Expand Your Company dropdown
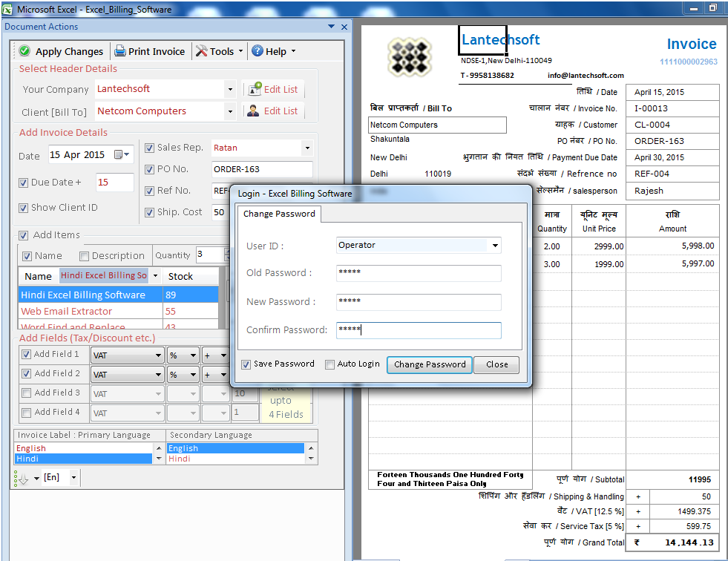728x561 pixels. pos(230,89)
